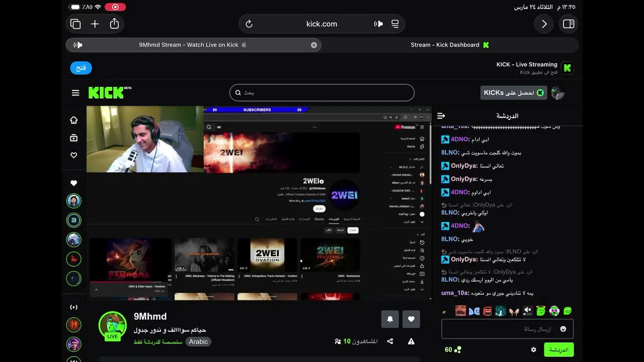Click the filled heart sidebar icon

(x=74, y=183)
